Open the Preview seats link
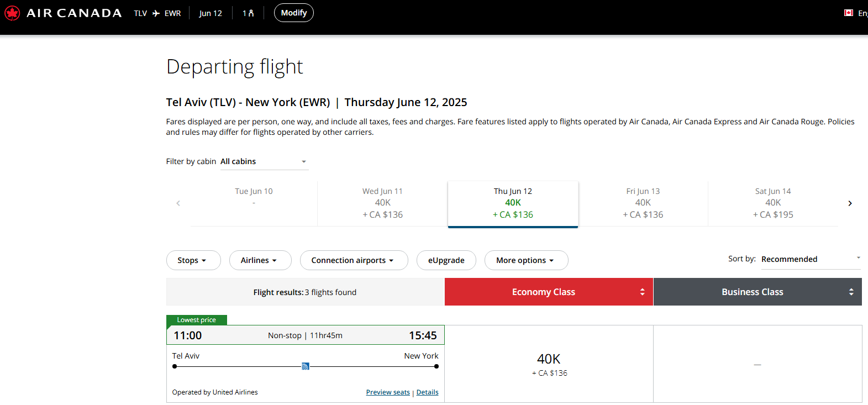The image size is (868, 405). [x=388, y=392]
